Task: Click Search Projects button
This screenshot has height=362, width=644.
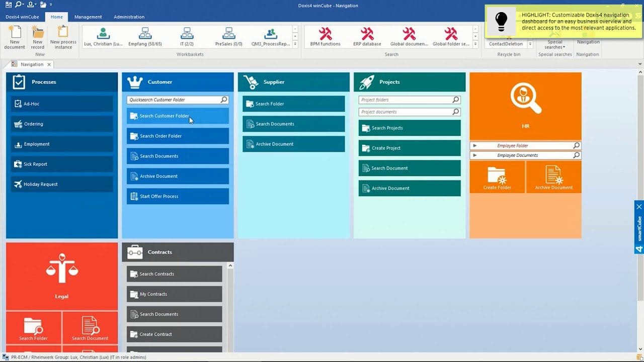Action: [410, 128]
